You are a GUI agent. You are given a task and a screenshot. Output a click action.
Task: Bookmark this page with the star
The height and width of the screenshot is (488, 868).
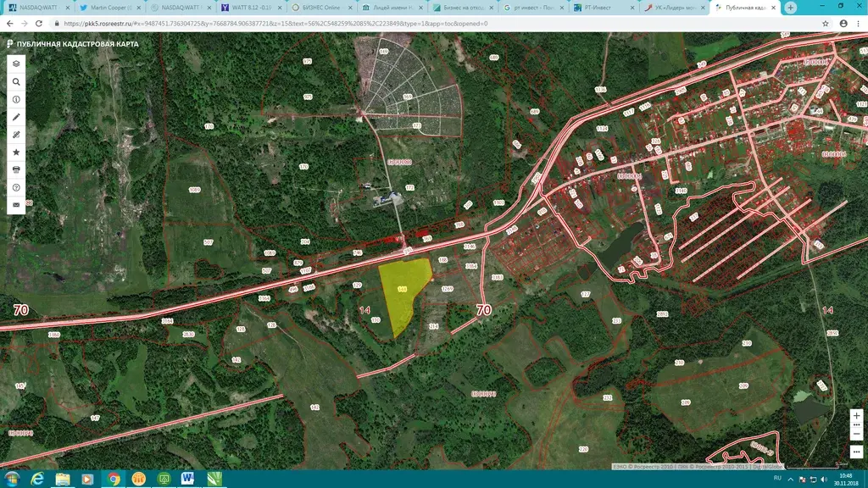[825, 24]
